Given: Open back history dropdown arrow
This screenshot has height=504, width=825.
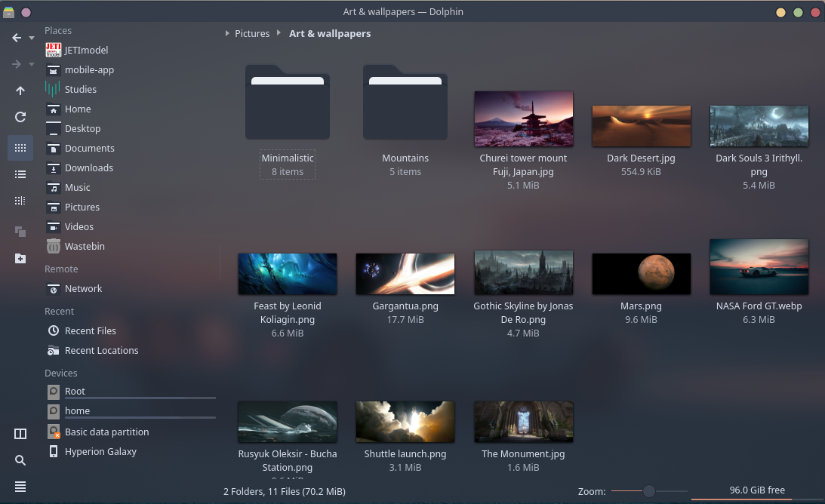Looking at the screenshot, I should click(32, 38).
